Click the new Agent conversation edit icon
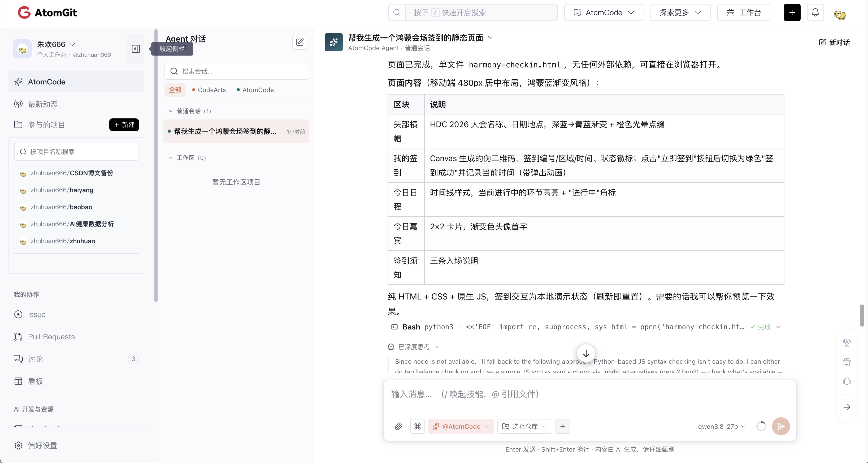The width and height of the screenshot is (868, 463). point(300,42)
